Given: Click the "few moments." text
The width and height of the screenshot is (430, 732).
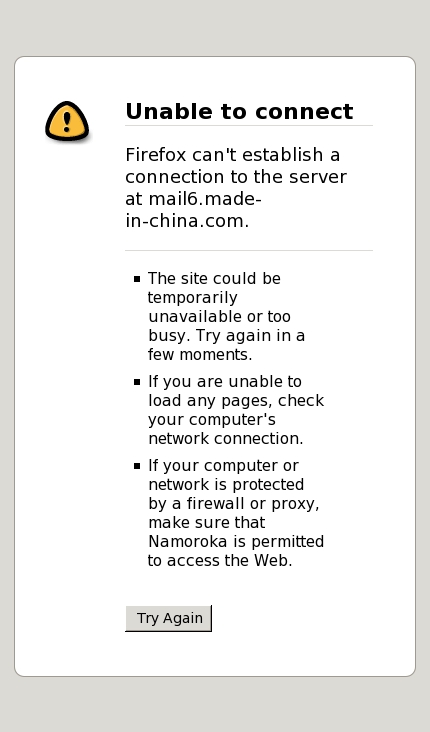Looking at the screenshot, I should tap(200, 355).
